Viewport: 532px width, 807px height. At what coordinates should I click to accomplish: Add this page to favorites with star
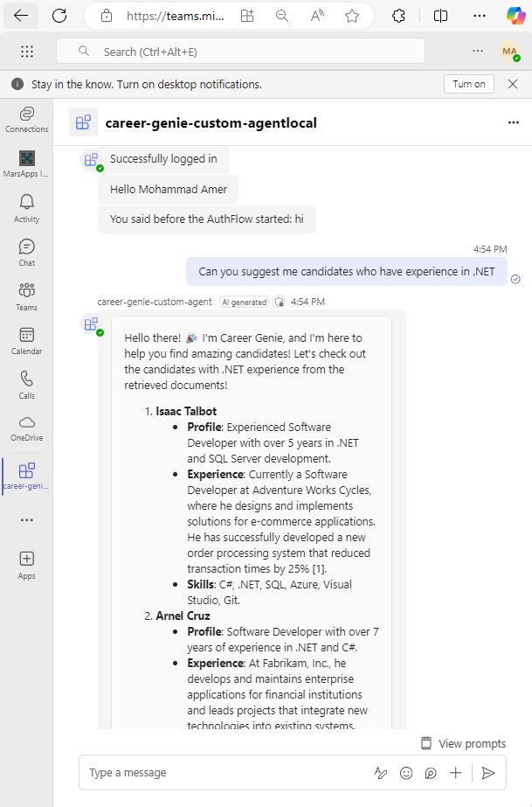[x=352, y=16]
